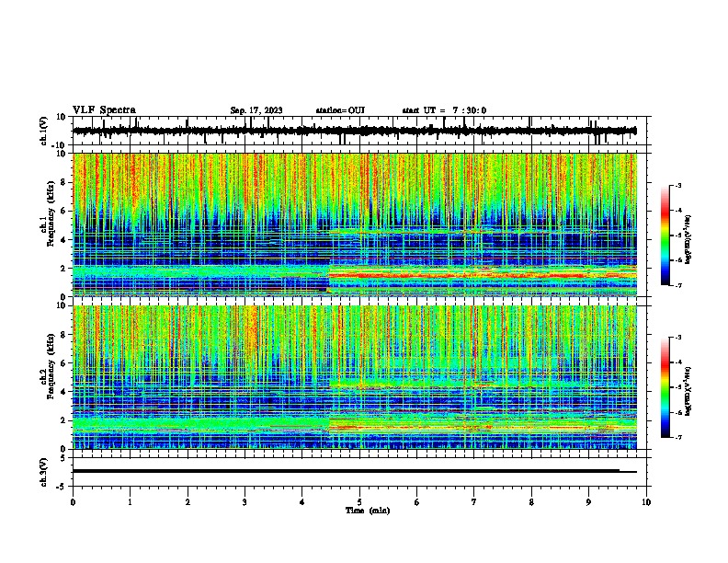Screen dimensions: 728x563
Task: Click the ch.3 flat voltage trace
Action: click(355, 471)
